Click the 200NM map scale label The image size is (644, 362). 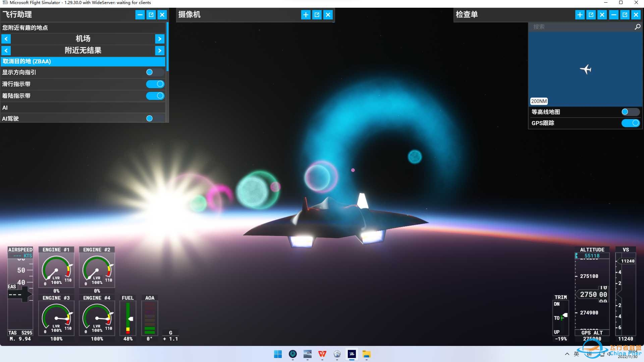coord(539,101)
